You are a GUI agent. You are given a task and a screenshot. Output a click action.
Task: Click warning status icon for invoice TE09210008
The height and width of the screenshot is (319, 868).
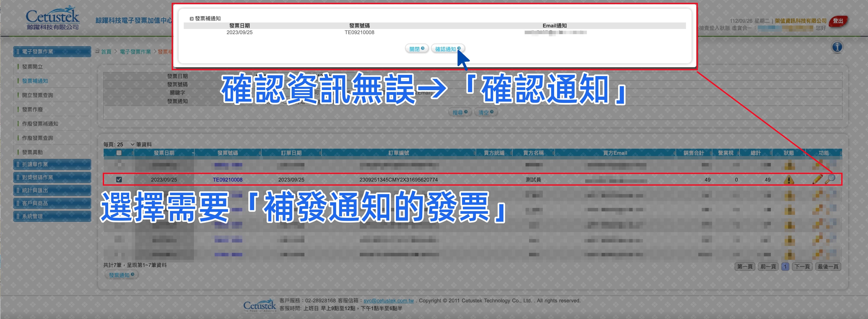pos(789,180)
